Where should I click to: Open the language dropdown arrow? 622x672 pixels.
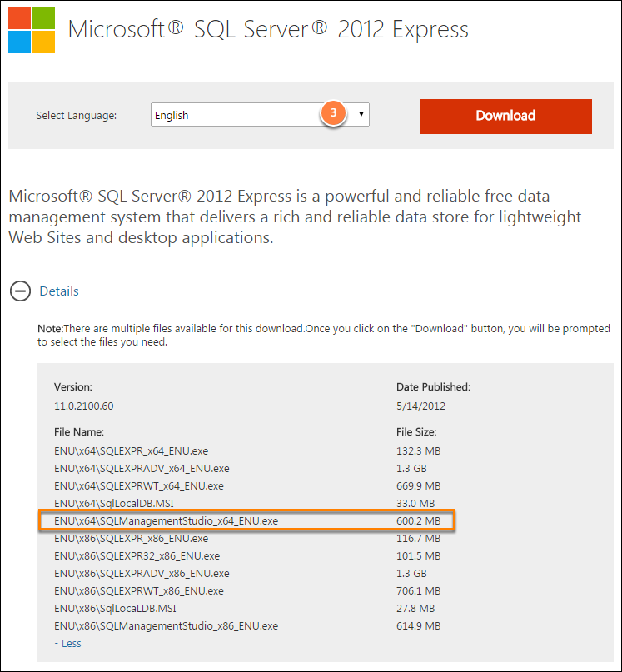361,114
